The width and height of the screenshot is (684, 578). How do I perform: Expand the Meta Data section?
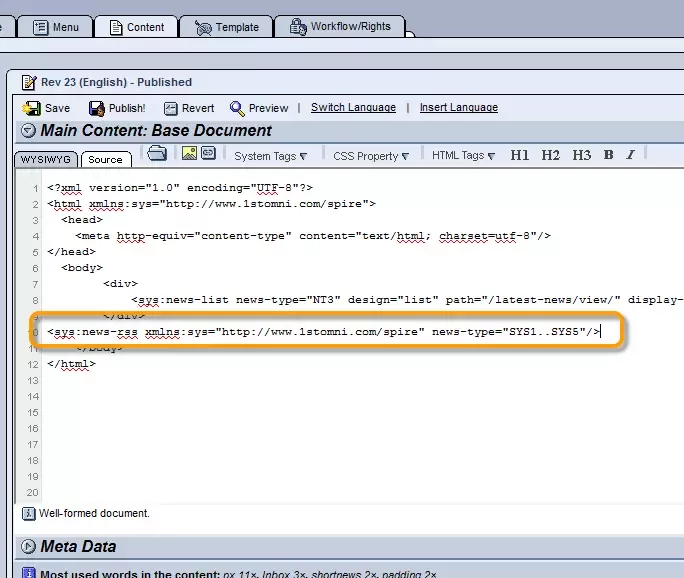[28, 546]
